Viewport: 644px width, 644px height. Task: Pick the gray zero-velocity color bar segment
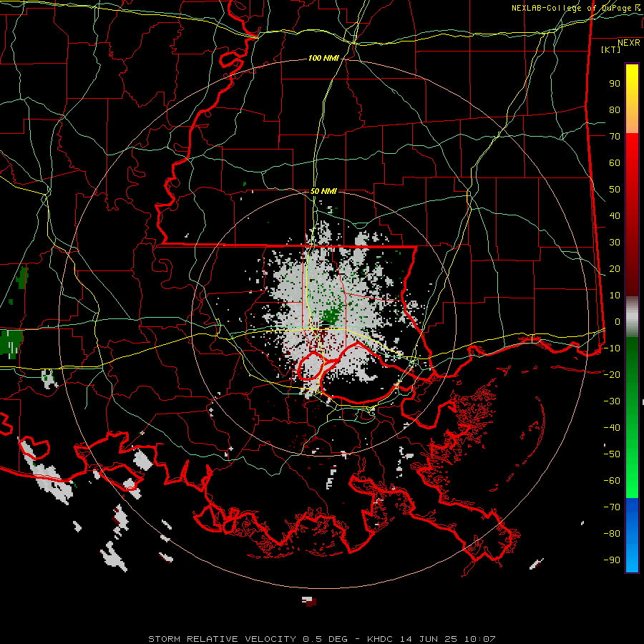[632, 317]
